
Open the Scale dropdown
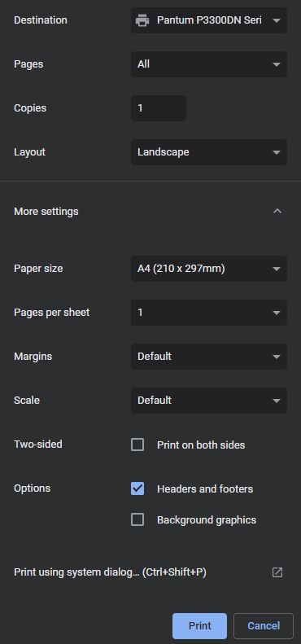(x=209, y=401)
